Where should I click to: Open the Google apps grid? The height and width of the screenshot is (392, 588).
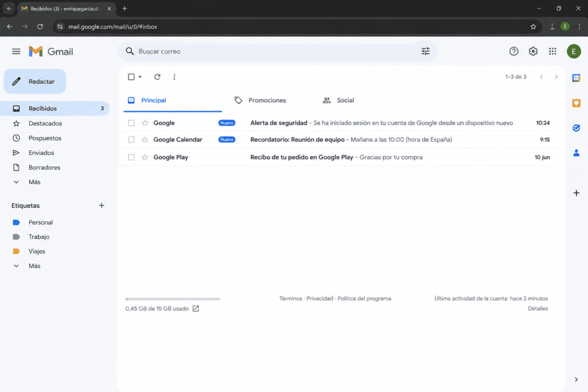(x=552, y=51)
